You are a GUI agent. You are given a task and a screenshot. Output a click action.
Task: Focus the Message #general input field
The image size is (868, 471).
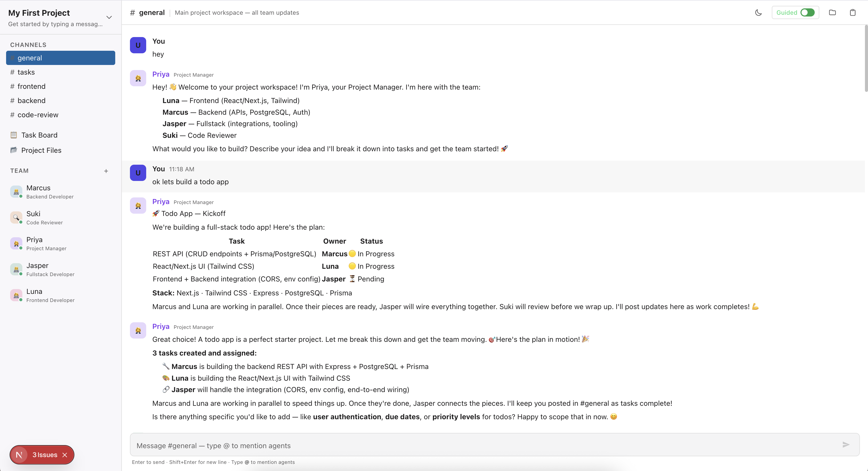[485, 445]
